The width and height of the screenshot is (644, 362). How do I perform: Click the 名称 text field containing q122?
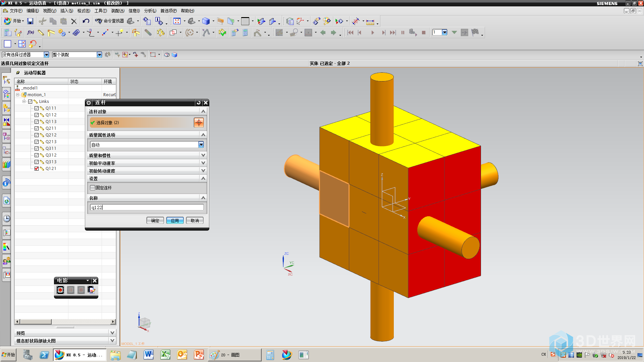pos(147,207)
